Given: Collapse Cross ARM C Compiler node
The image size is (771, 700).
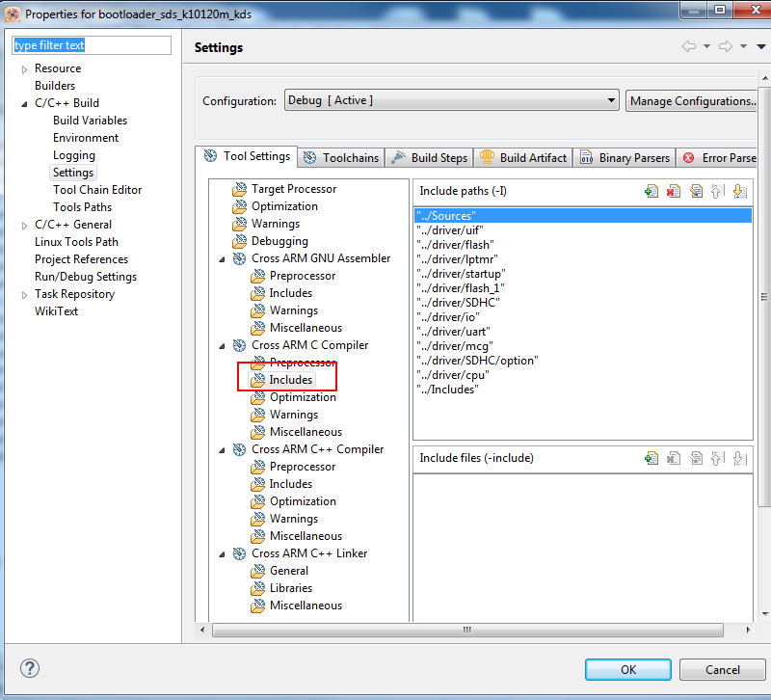Looking at the screenshot, I should 222,346.
